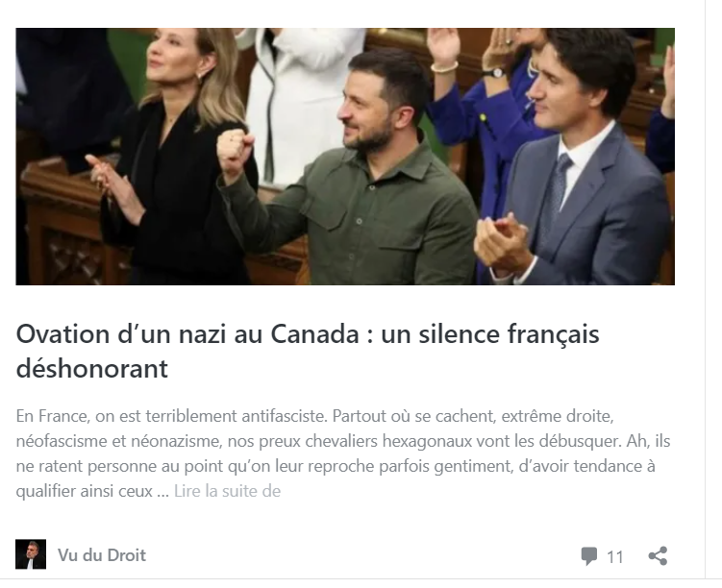The image size is (722, 588).
Task: Visit the 'Vu du Droit' author page
Action: pyautogui.click(x=102, y=555)
